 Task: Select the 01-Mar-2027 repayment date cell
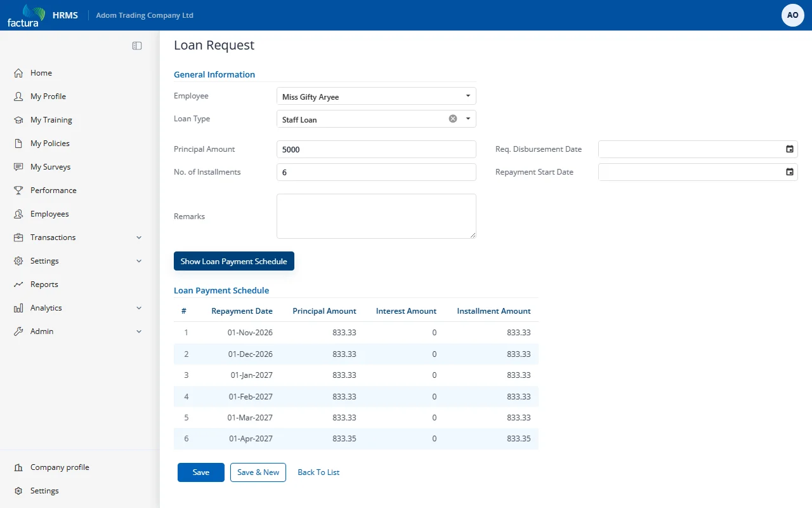click(251, 418)
